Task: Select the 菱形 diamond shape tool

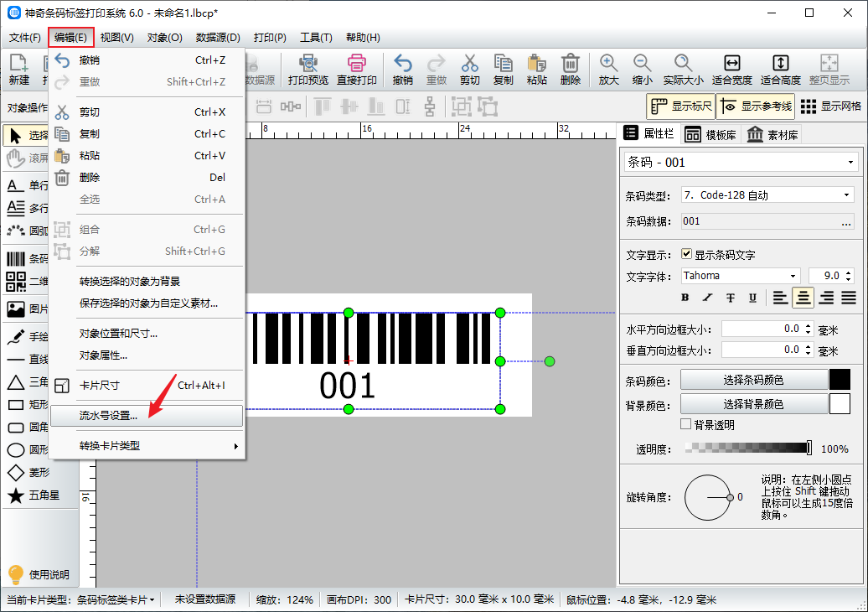Action: 28,473
